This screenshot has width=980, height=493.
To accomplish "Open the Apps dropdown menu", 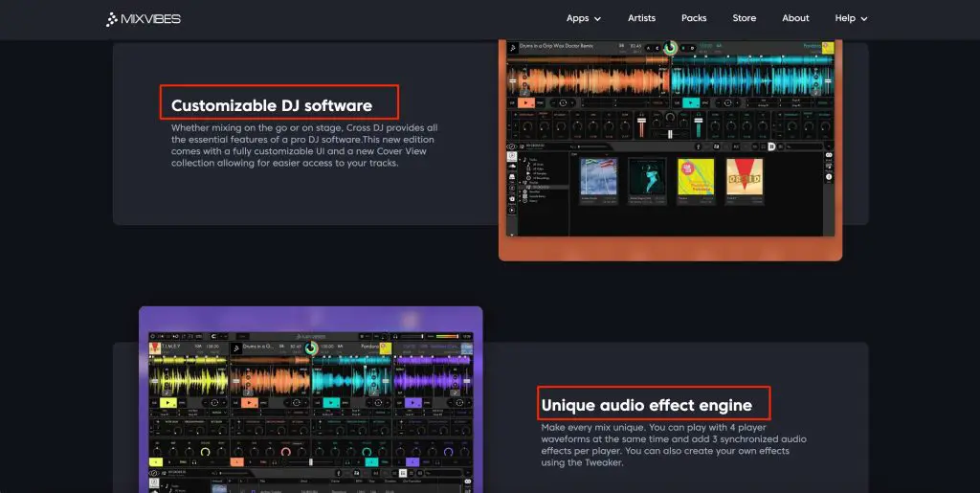I will coord(583,18).
